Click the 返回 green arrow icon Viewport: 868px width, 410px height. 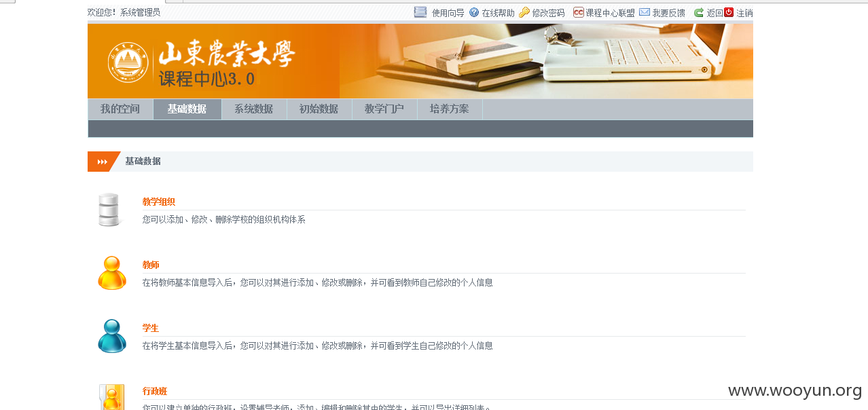pyautogui.click(x=698, y=12)
